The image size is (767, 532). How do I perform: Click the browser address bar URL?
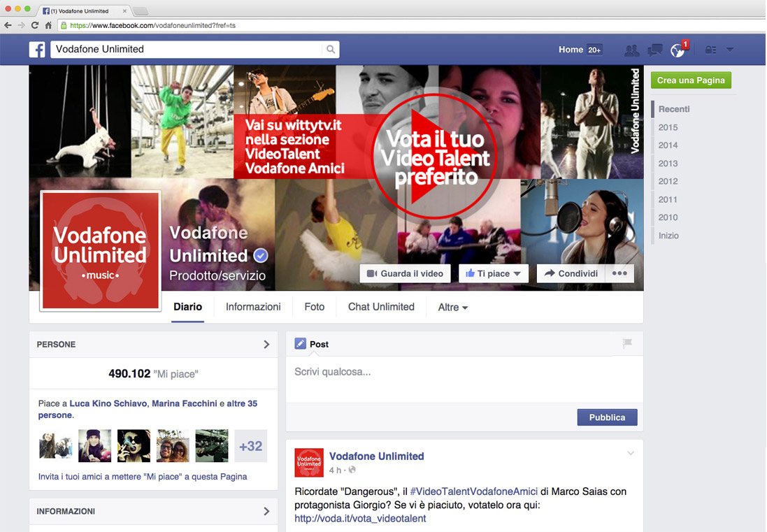pyautogui.click(x=152, y=25)
